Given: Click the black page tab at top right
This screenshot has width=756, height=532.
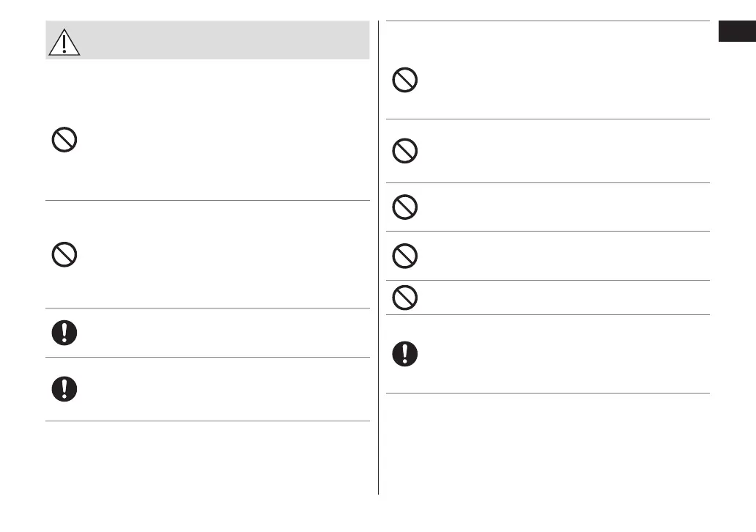Looking at the screenshot, I should [736, 33].
